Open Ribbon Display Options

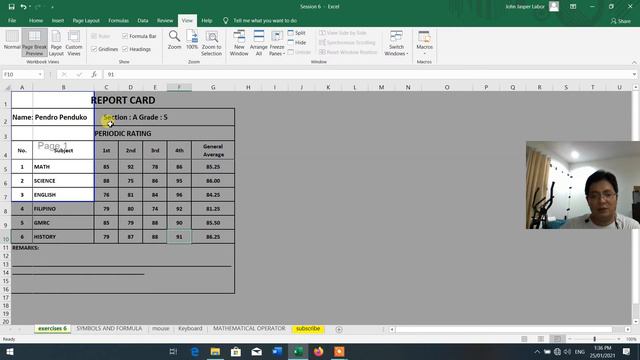pyautogui.click(x=573, y=7)
